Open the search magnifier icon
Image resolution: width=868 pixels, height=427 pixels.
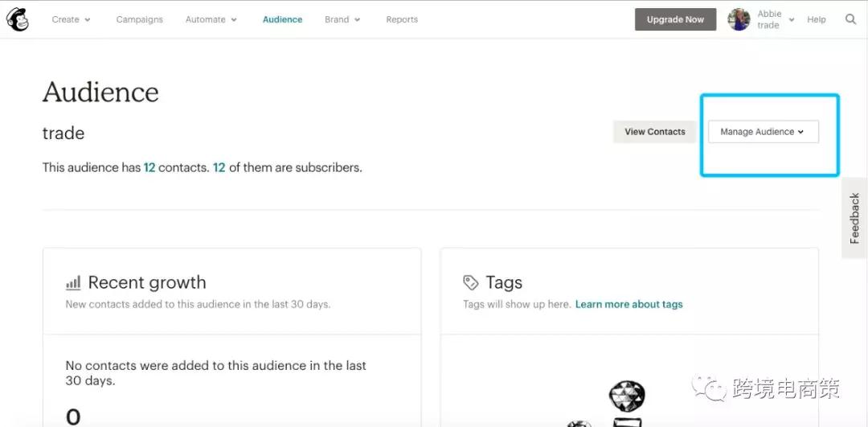coord(851,19)
